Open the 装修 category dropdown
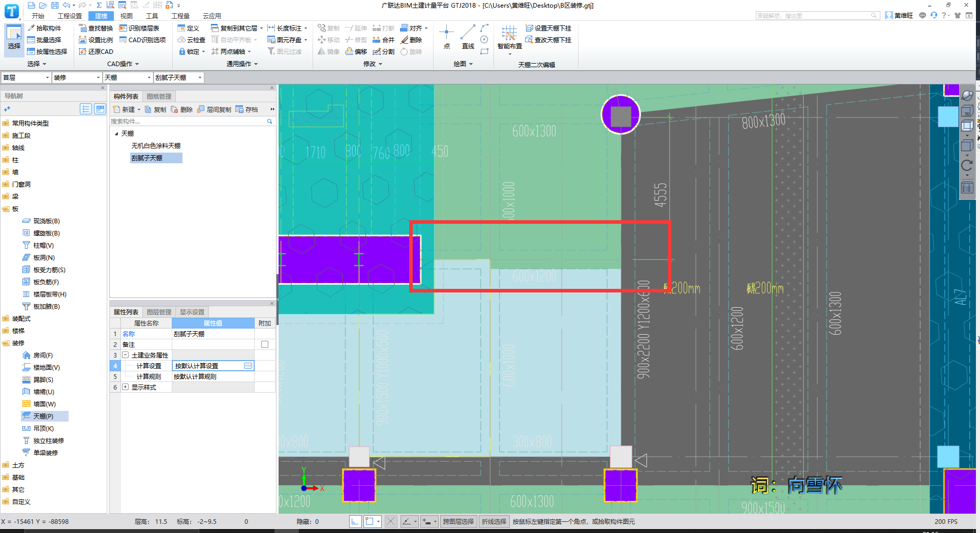 [x=77, y=77]
